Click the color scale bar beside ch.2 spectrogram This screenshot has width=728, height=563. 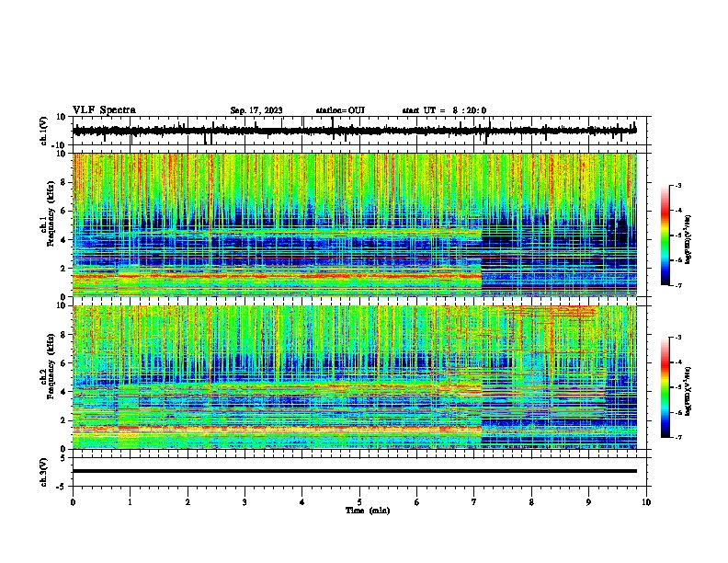pos(665,387)
